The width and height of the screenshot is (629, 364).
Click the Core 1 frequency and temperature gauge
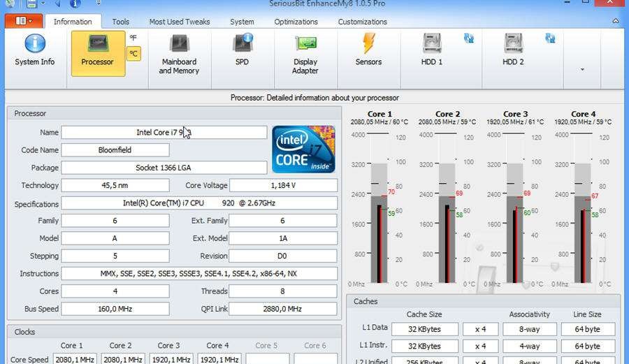pyautogui.click(x=379, y=208)
